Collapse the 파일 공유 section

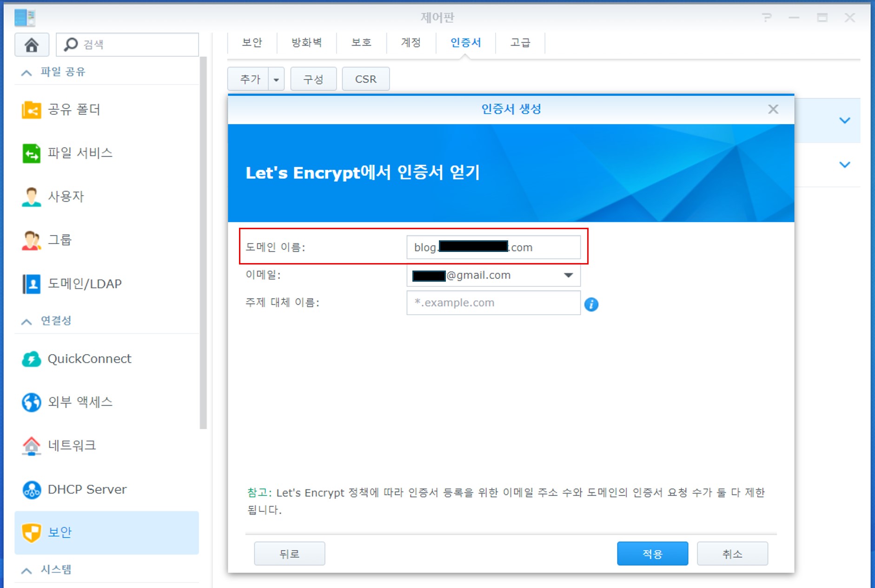[27, 73]
